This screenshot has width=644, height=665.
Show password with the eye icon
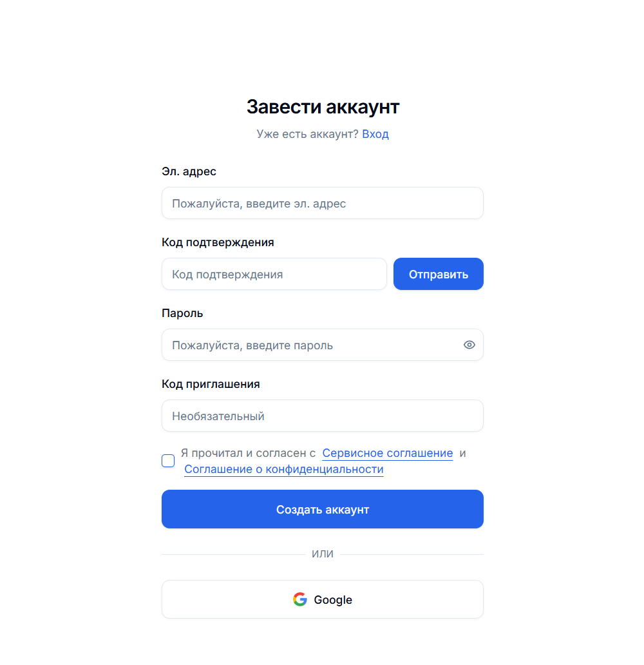point(469,345)
